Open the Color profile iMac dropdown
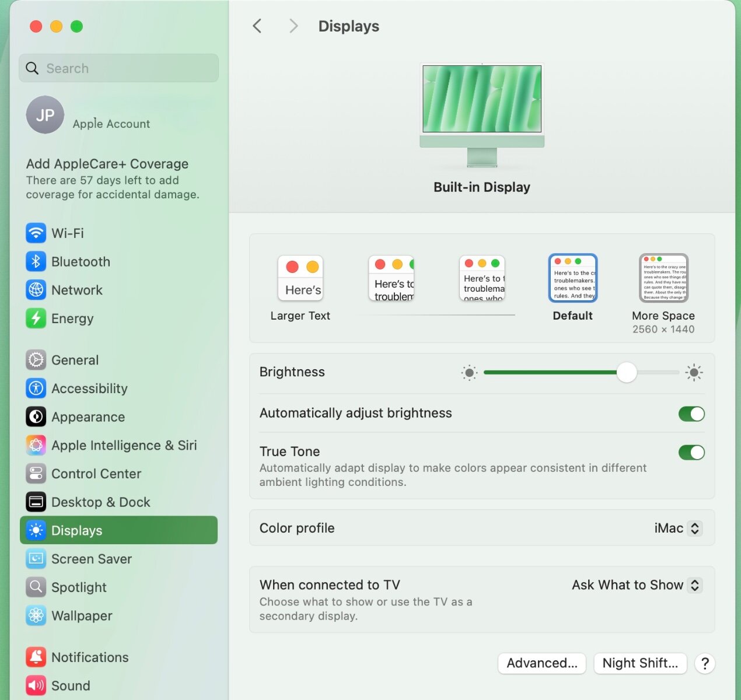 678,528
